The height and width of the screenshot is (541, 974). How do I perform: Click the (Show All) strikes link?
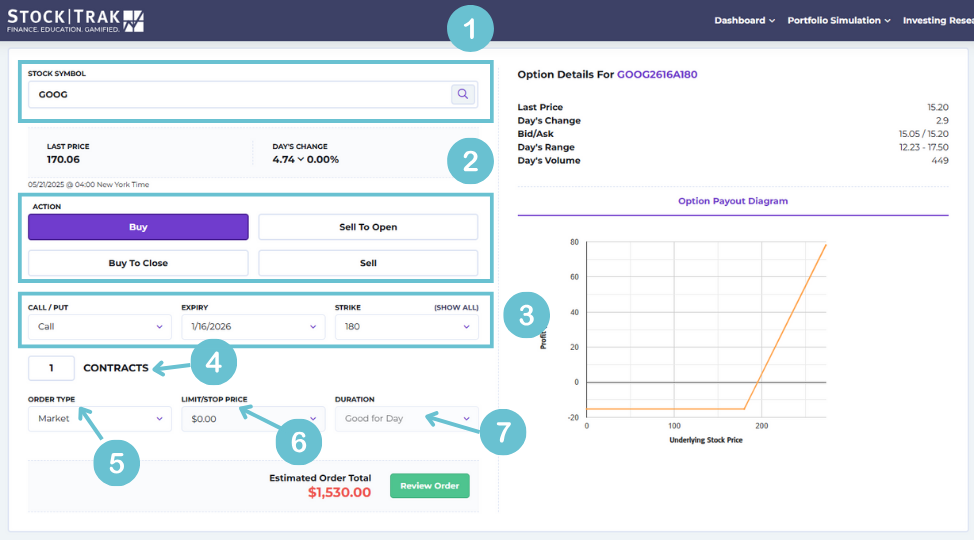point(456,307)
